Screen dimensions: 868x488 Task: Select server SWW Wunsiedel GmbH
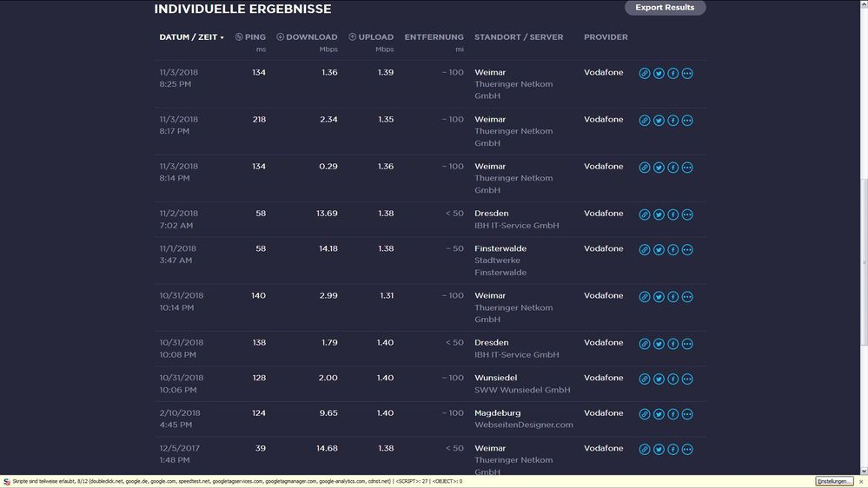click(522, 390)
